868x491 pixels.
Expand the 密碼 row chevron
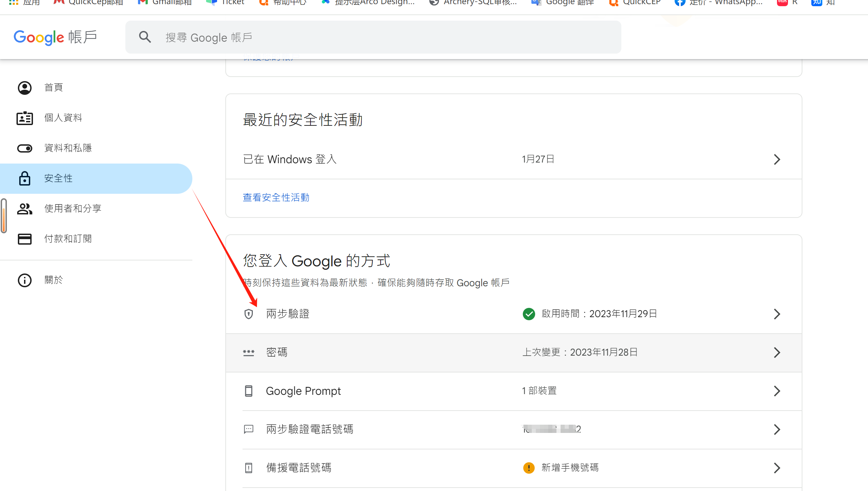click(x=777, y=353)
